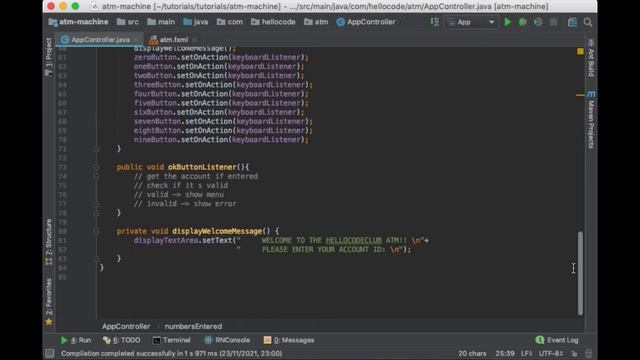This screenshot has width=640, height=360.
Task: Click atm package breadcrumb
Action: pos(316,22)
